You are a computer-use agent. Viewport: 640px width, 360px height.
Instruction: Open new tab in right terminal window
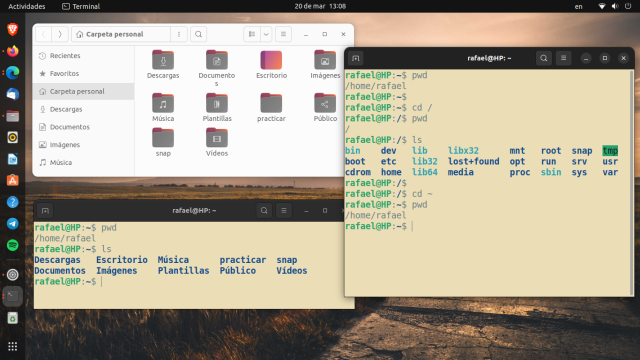pos(356,58)
